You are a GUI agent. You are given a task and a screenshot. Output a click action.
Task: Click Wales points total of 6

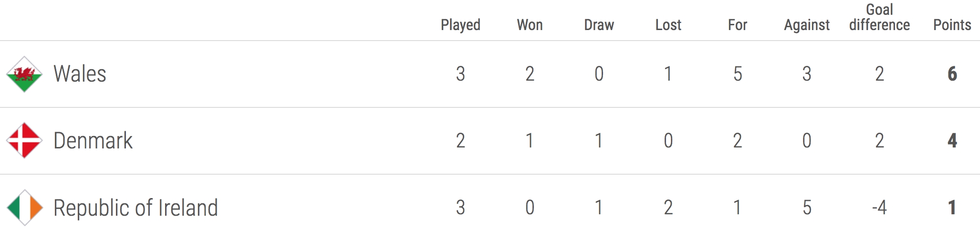[x=952, y=74]
